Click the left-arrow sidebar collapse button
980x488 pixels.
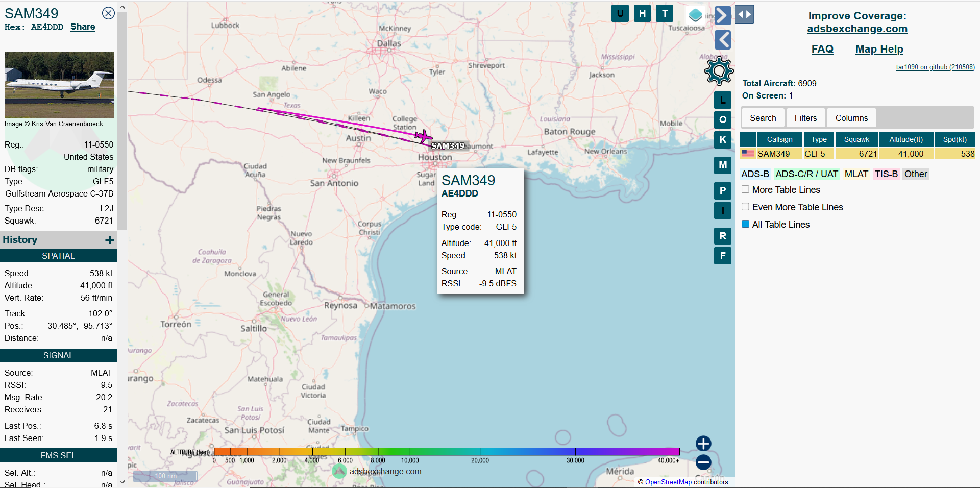(x=722, y=39)
